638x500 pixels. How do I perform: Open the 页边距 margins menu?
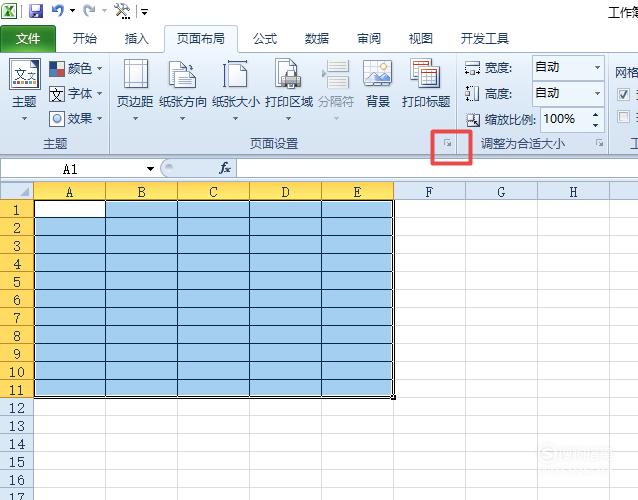click(135, 90)
